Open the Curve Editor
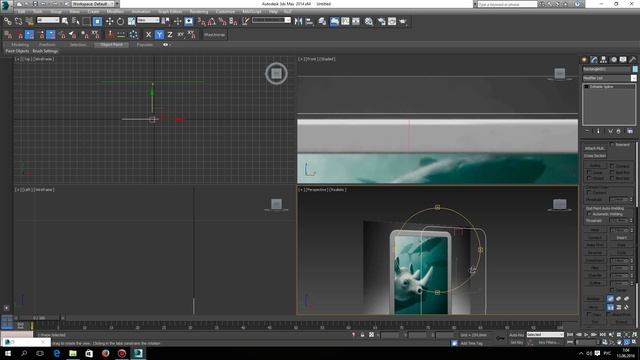Screen dimensions: 640x360 [345, 21]
